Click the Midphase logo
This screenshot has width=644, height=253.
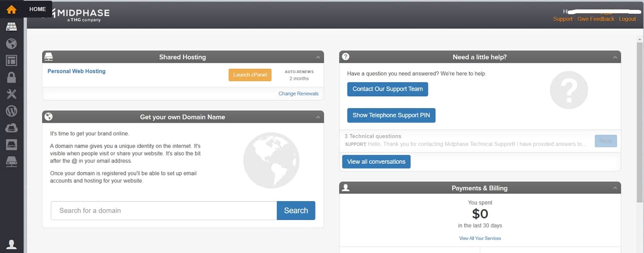pyautogui.click(x=78, y=15)
